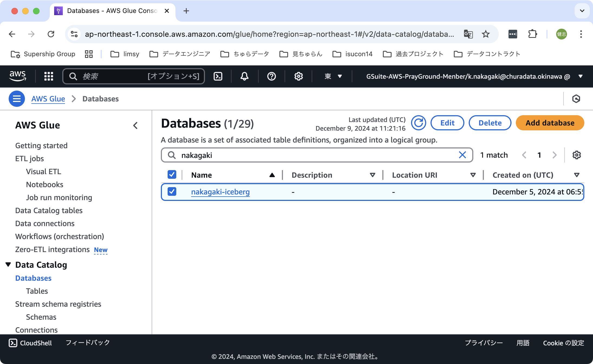The height and width of the screenshot is (364, 593).
Task: Refresh the databases list
Action: tap(418, 123)
